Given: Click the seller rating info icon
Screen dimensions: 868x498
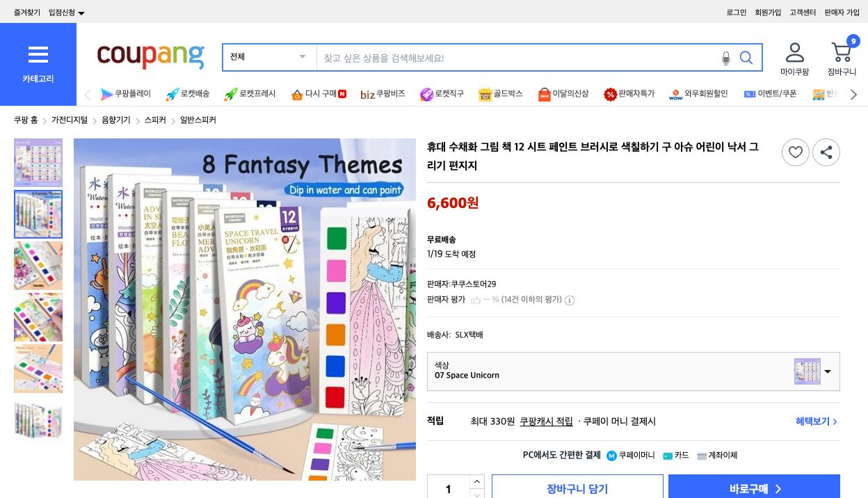Looking at the screenshot, I should point(570,300).
